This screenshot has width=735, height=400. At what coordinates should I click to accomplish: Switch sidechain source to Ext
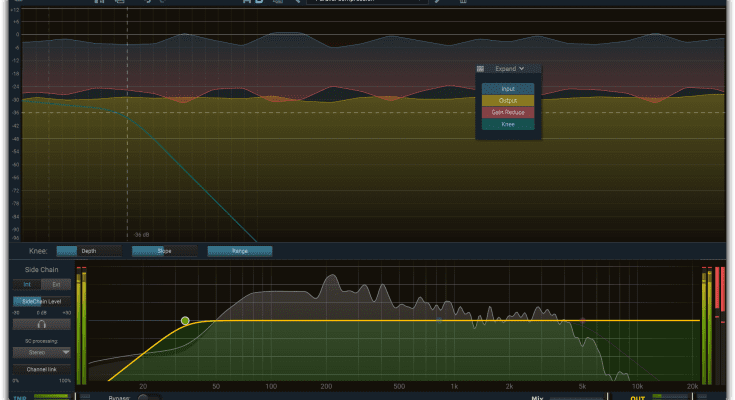(55, 284)
